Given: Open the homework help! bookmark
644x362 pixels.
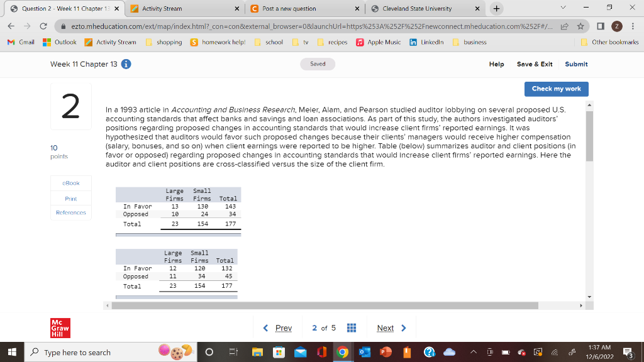Looking at the screenshot, I should click(218, 42).
